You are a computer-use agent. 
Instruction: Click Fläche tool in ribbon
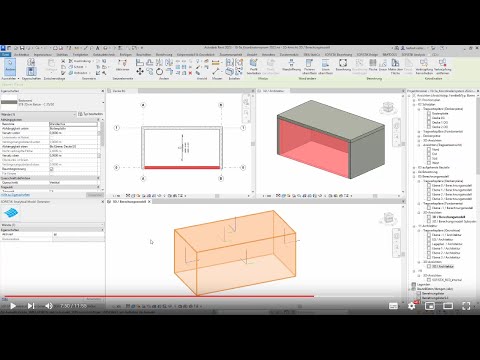pos(373,65)
